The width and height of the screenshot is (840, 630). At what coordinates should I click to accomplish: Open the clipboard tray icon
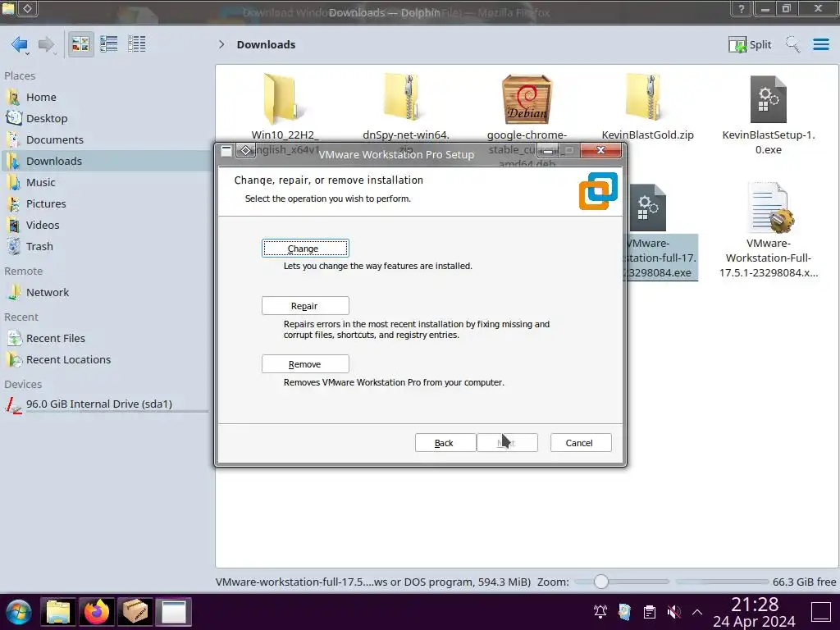[650, 612]
